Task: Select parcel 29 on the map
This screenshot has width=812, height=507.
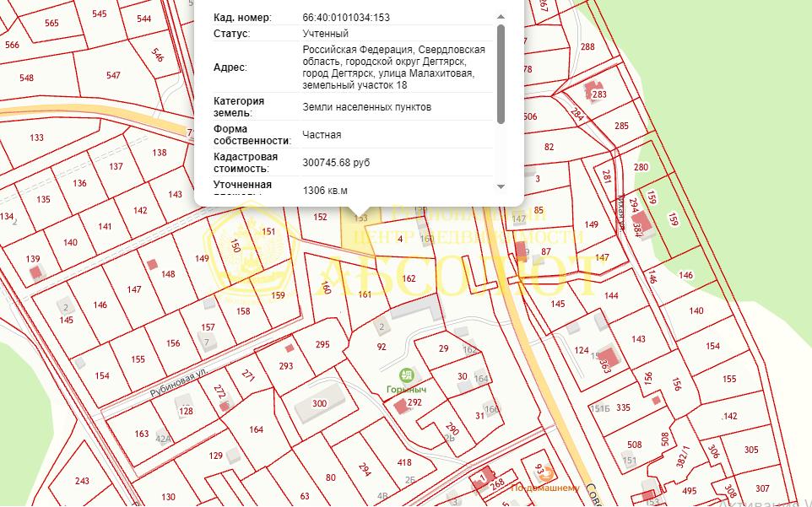Action: (x=444, y=348)
